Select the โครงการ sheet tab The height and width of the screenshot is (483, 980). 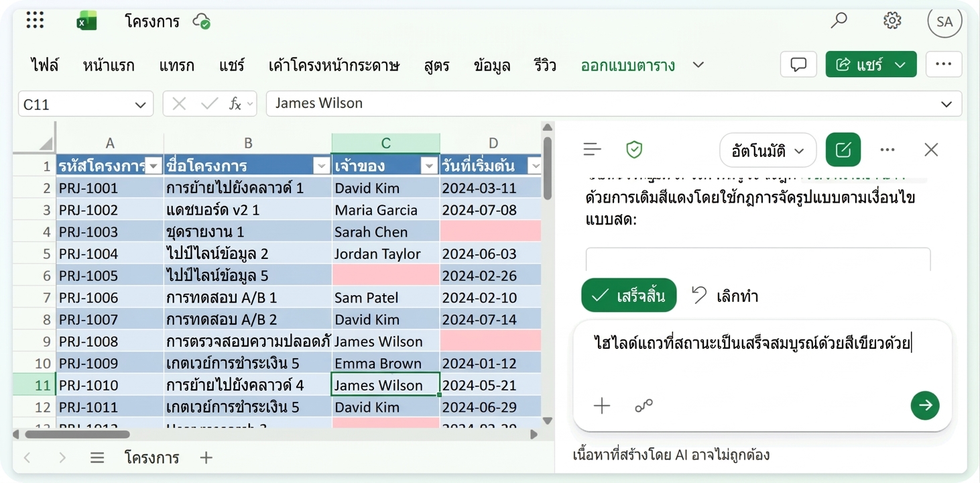pos(152,458)
